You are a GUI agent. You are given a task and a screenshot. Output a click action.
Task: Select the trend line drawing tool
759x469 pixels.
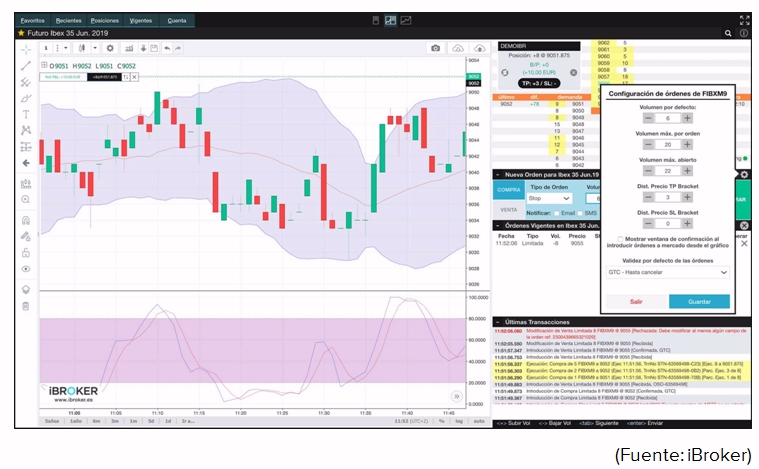[x=26, y=66]
